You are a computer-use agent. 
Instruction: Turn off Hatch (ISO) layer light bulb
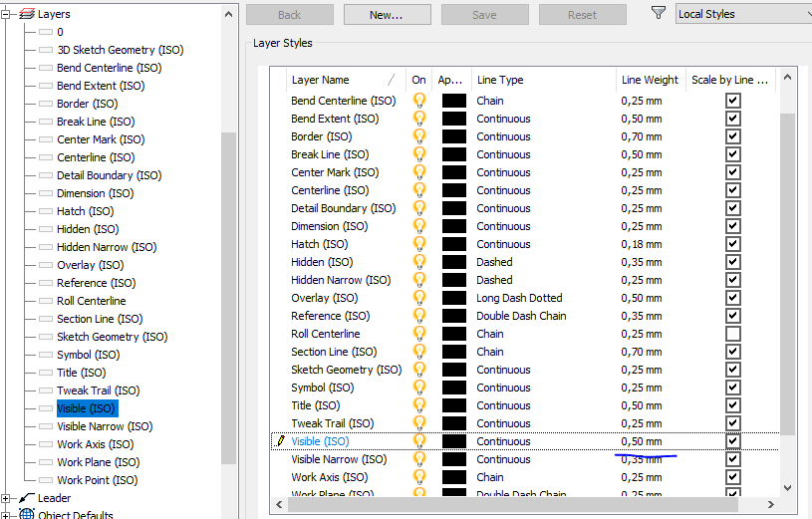(419, 244)
